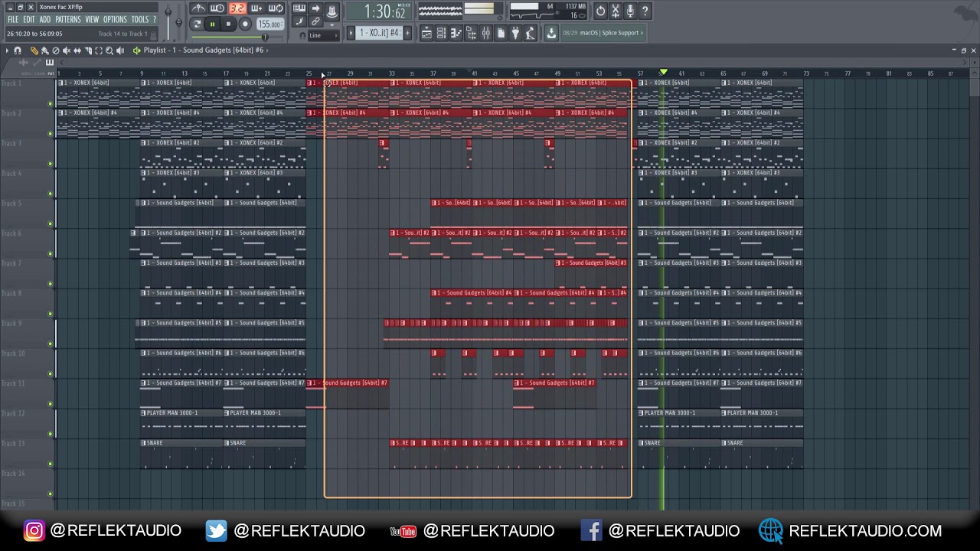Open the VIEW menu
980x551 pixels.
92,20
